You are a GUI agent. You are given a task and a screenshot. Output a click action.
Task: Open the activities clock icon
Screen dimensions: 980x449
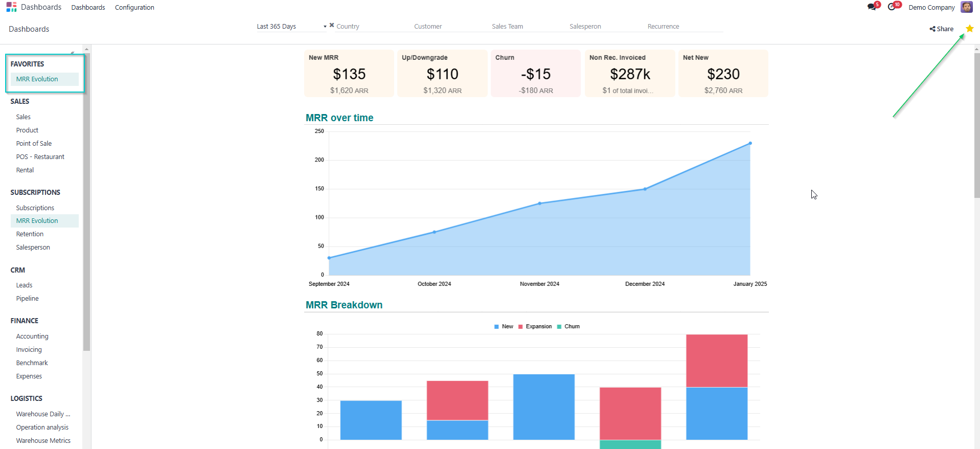[x=892, y=7]
